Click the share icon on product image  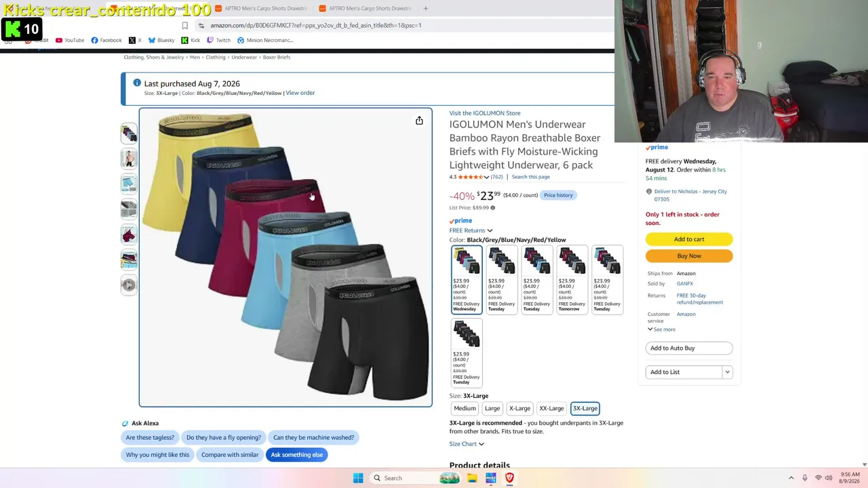coord(419,121)
